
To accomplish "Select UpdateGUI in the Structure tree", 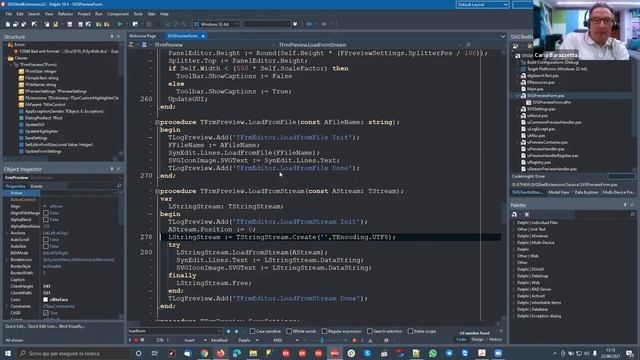I will [34, 124].
